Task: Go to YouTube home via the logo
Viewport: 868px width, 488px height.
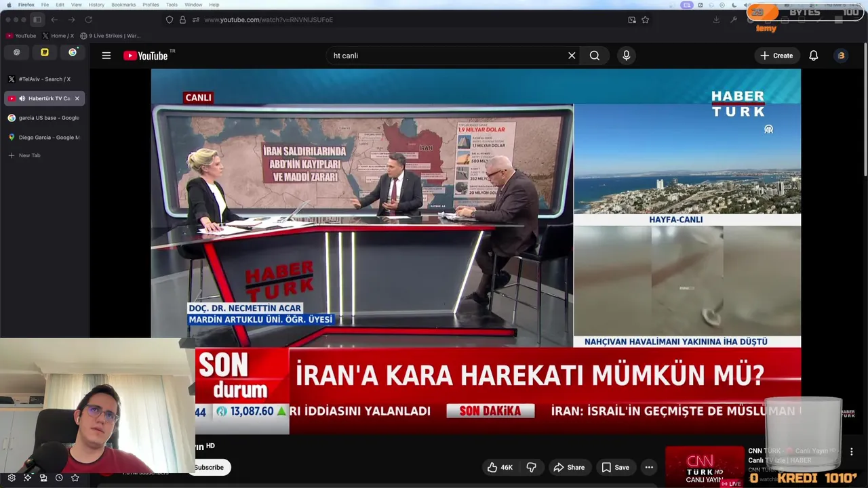Action: [145, 56]
